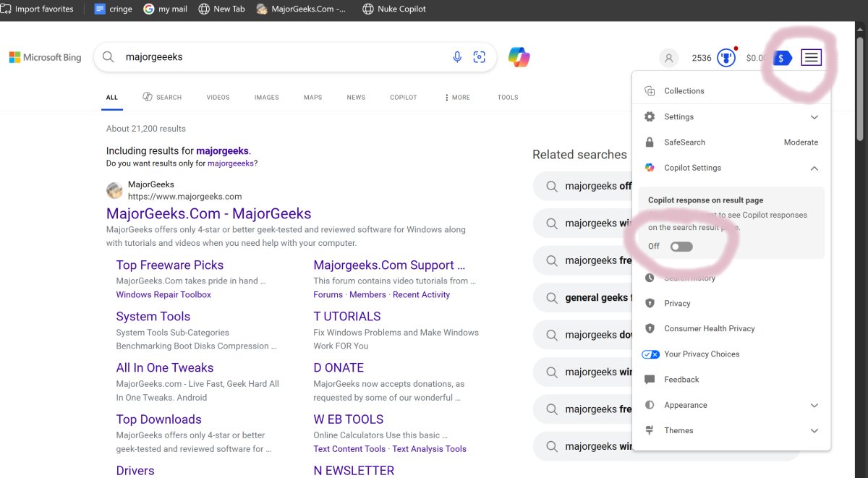The height and width of the screenshot is (478, 868).
Task: Open the Nuke Copilot favorite
Action: [x=393, y=9]
